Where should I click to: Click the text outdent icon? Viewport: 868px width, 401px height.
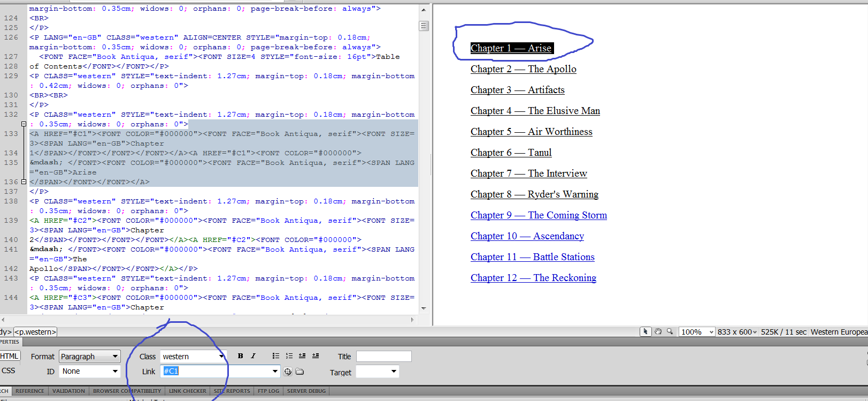pos(302,356)
